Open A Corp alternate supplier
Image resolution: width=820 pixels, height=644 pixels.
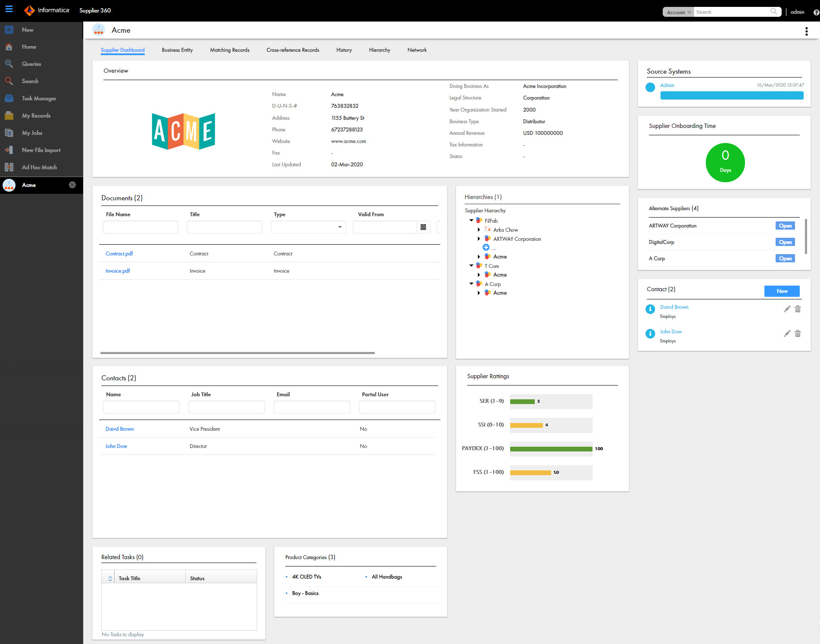(785, 258)
